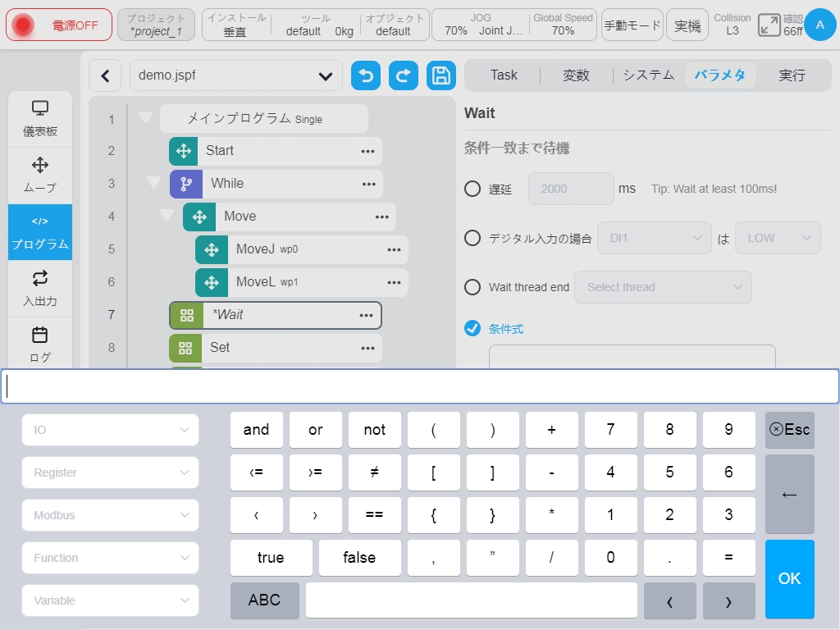
Task: Open more options for Set node
Action: [367, 348]
